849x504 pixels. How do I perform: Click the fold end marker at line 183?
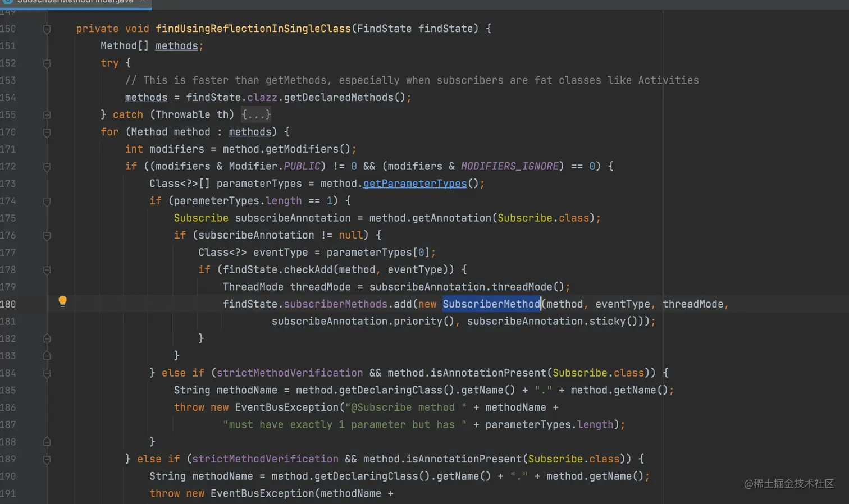click(47, 356)
